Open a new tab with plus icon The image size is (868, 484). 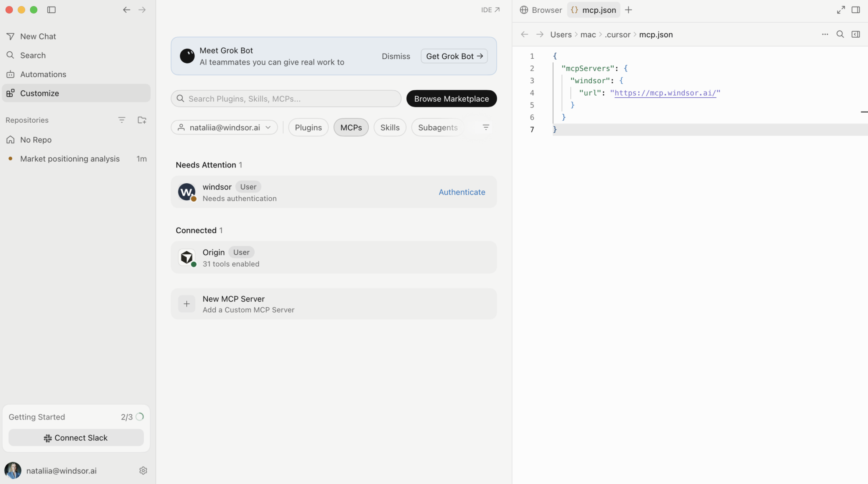(x=629, y=10)
